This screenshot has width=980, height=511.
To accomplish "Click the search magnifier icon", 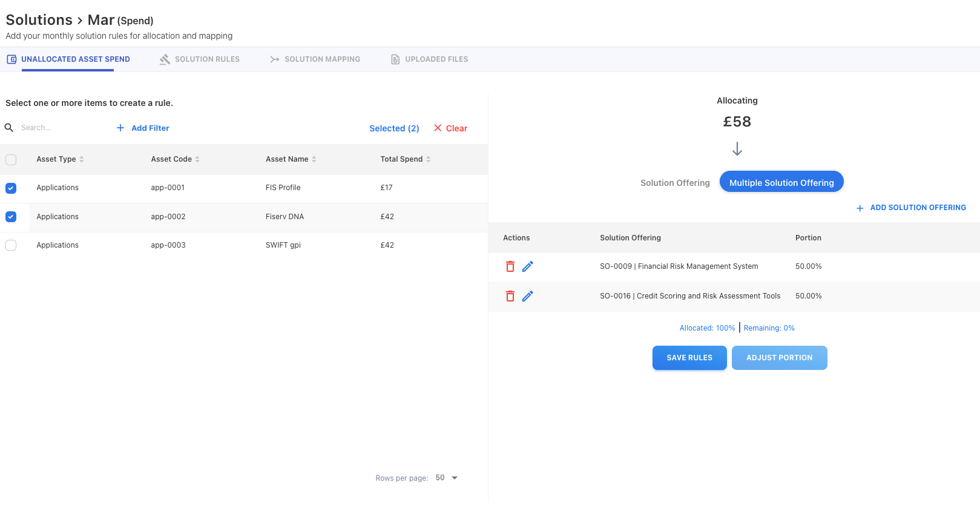I will (9, 128).
